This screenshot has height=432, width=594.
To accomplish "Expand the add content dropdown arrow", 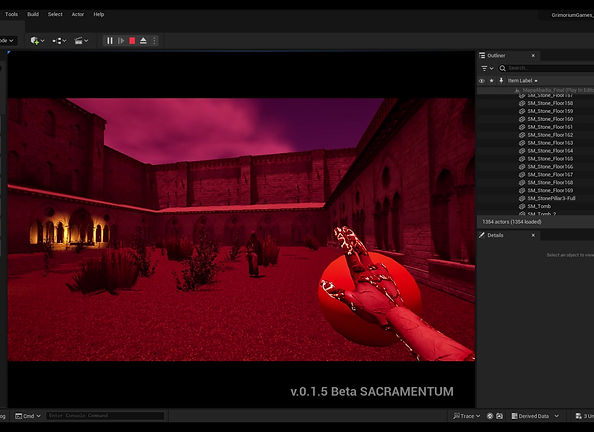I will 42,41.
